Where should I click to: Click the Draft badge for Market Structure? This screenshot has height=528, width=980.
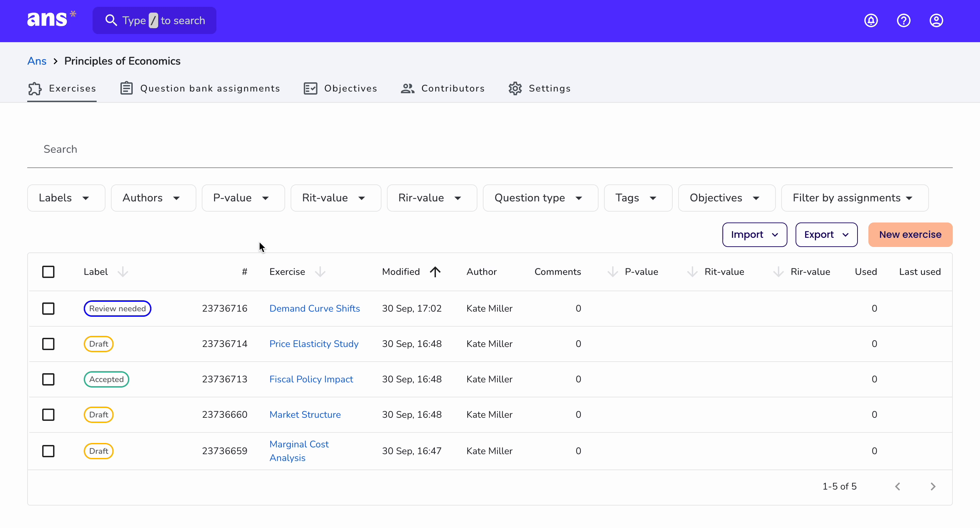pyautogui.click(x=99, y=415)
